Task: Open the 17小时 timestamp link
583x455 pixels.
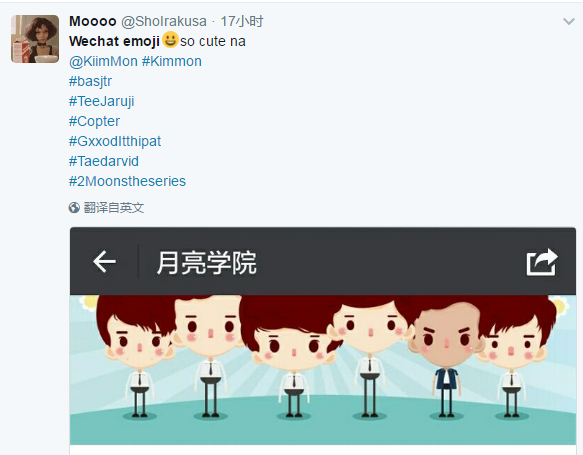Action: pyautogui.click(x=242, y=22)
